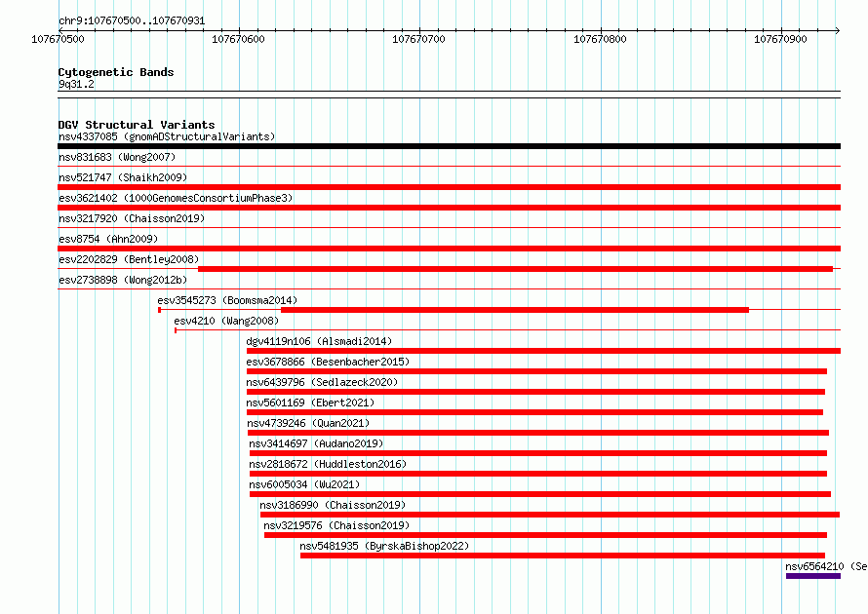Viewport: 868px width, 614px height.
Task: Click the esv2202829 (Bentley2008) label
Action: pyautogui.click(x=129, y=259)
